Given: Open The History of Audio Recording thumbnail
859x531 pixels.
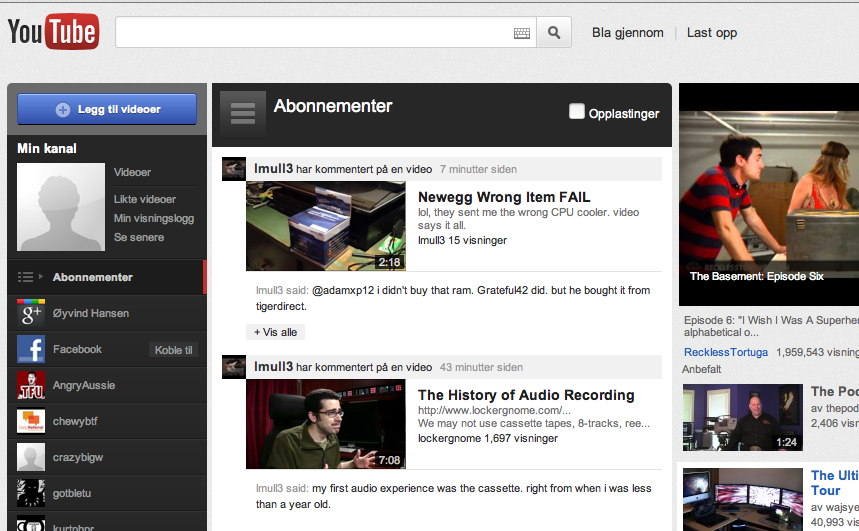Looking at the screenshot, I should (326, 424).
